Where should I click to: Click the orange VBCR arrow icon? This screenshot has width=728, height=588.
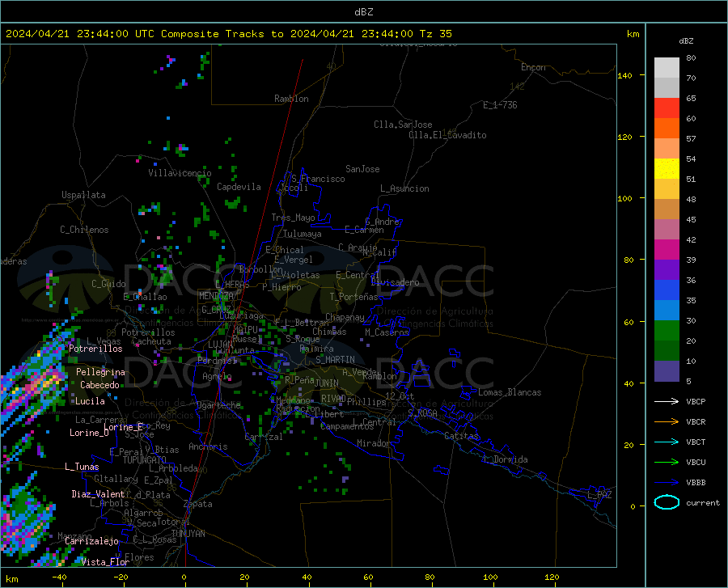coord(667,421)
